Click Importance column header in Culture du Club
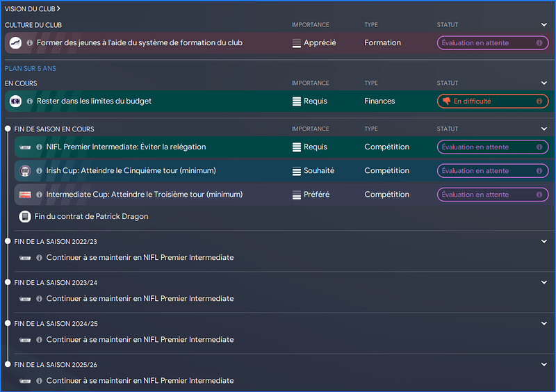Viewport: 556px width, 392px height. click(310, 25)
